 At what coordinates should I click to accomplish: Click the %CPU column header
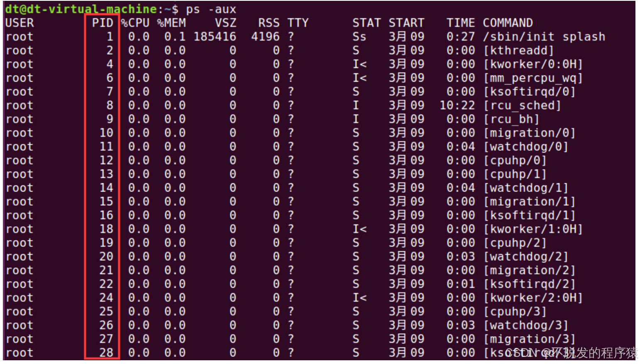[135, 23]
